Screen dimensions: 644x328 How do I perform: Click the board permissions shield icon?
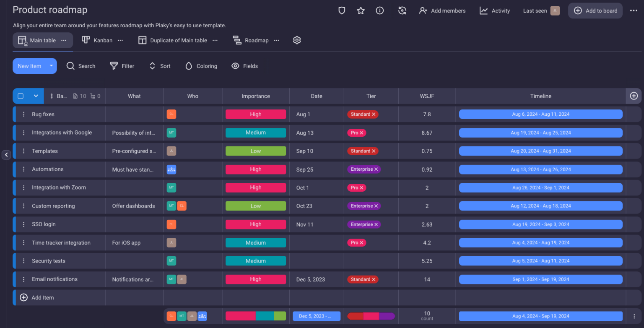[x=342, y=10]
